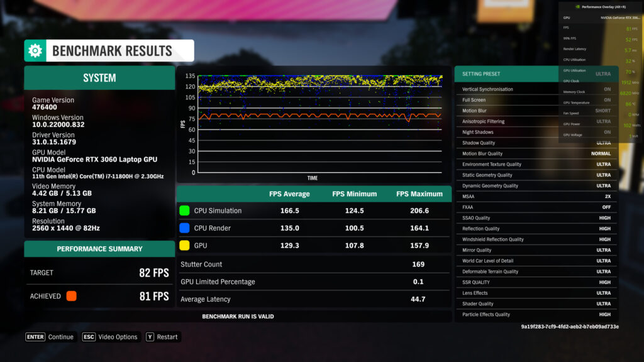644x362 pixels.
Task: Click BENCHMARK RUN IS VALID message
Action: pyautogui.click(x=238, y=317)
